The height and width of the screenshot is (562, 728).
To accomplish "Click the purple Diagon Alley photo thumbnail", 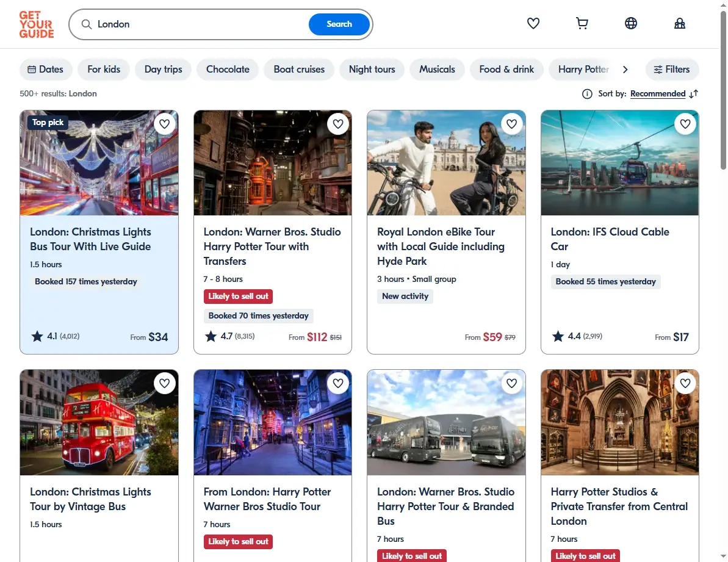I will pyautogui.click(x=273, y=422).
